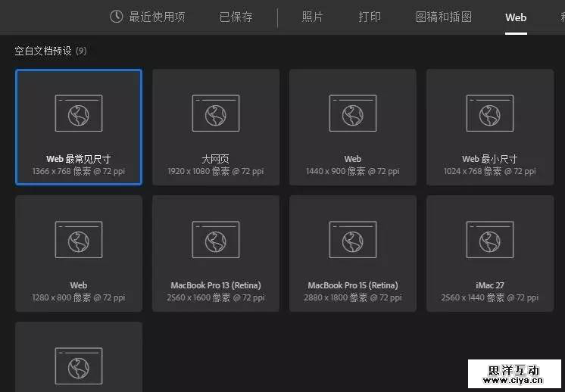
Task: Choose the Web 1280 x 800 preset icon
Action: click(x=78, y=240)
